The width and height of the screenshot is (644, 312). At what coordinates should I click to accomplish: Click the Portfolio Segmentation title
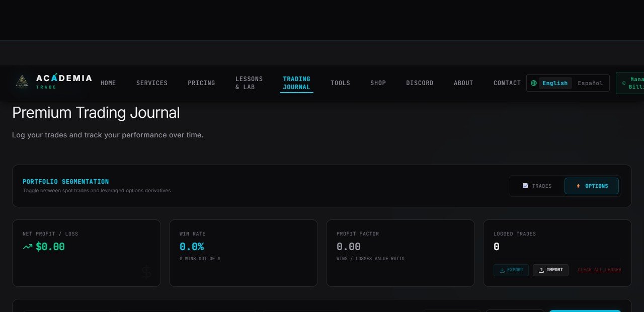[x=65, y=182]
